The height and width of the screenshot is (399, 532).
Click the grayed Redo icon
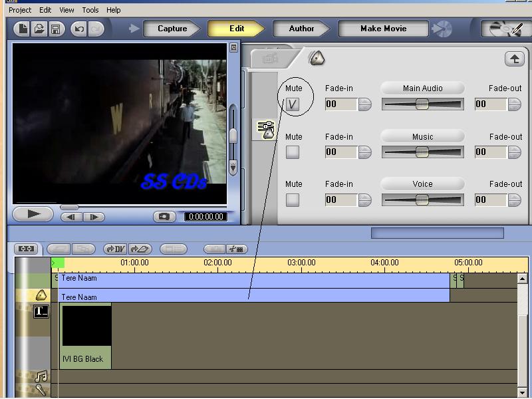tap(96, 29)
